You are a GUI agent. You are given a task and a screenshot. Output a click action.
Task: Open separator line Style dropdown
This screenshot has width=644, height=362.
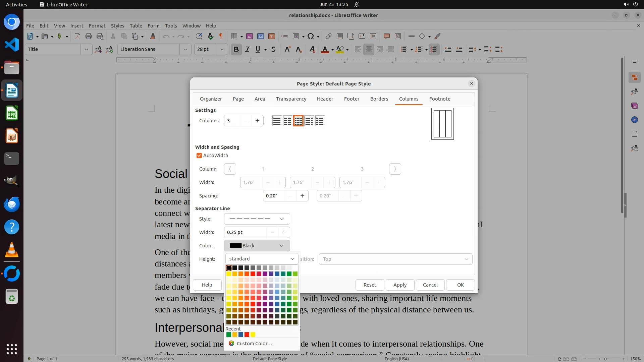257,219
